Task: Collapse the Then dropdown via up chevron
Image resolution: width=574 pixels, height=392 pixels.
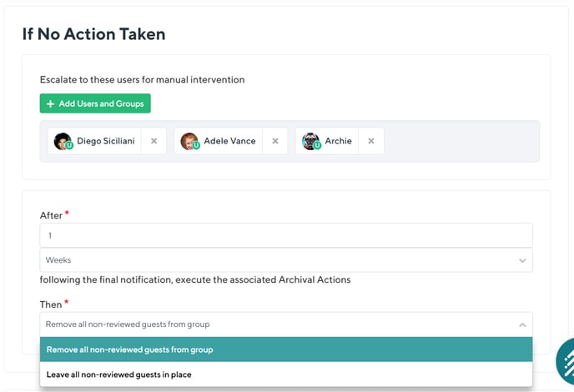Action: (x=522, y=324)
